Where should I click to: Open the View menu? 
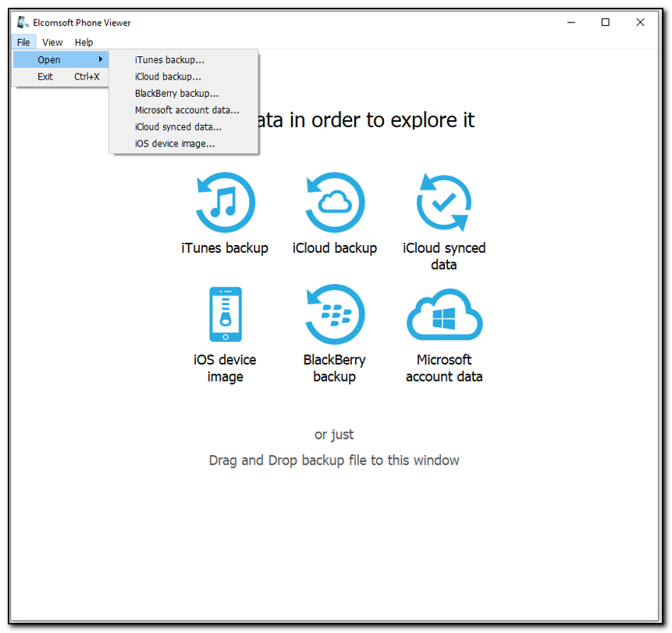pyautogui.click(x=52, y=42)
